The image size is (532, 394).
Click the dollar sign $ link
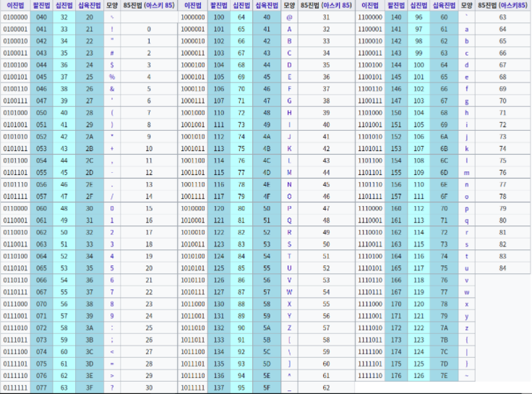coord(112,65)
